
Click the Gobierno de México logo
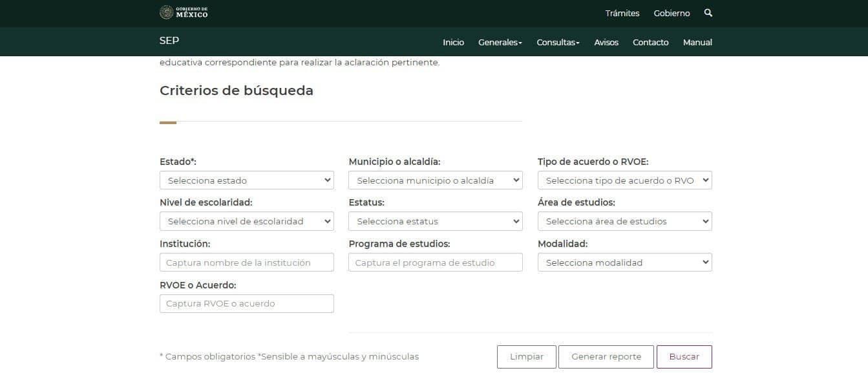[x=184, y=12]
